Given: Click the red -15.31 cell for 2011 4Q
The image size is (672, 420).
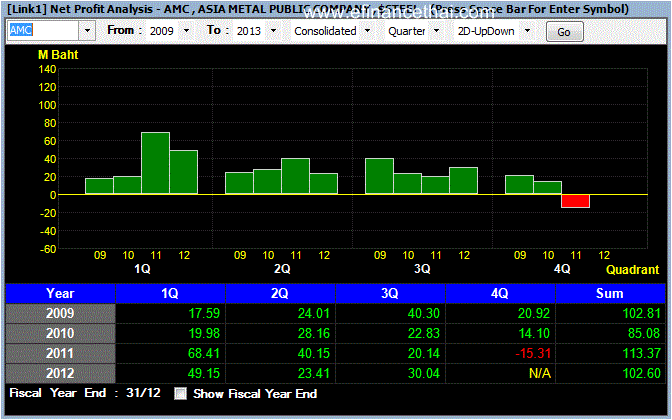Looking at the screenshot, I should click(500, 354).
